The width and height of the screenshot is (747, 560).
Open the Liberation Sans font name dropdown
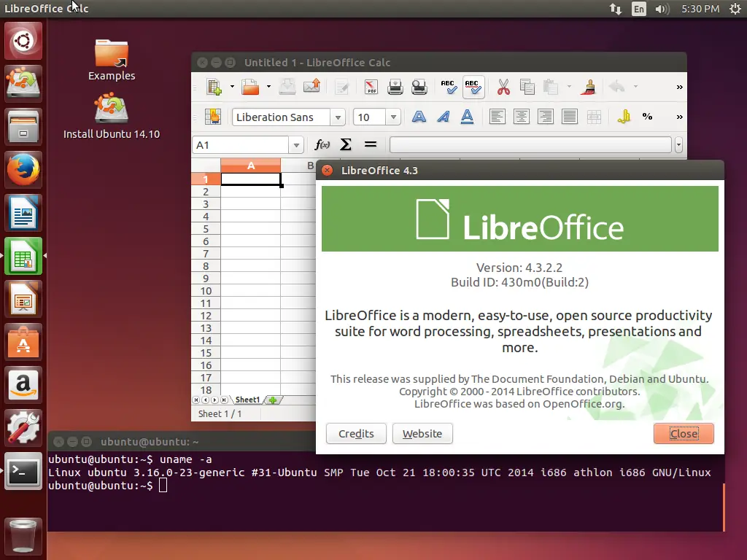tap(338, 117)
